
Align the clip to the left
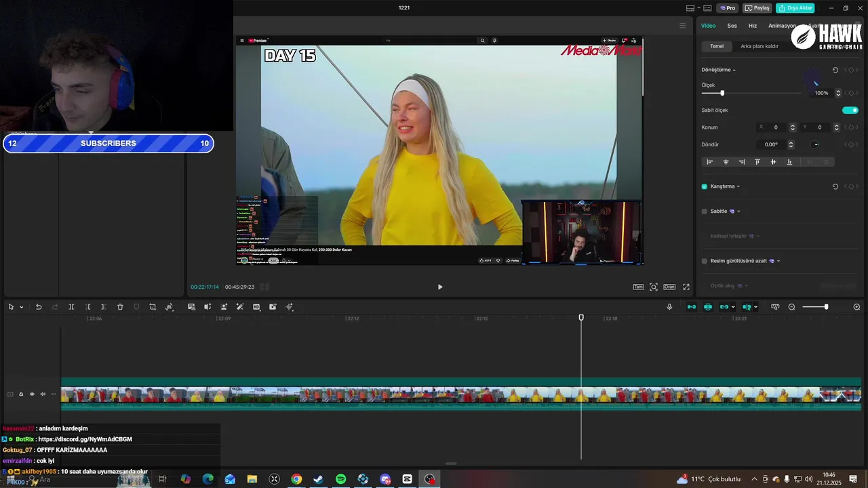pos(710,162)
